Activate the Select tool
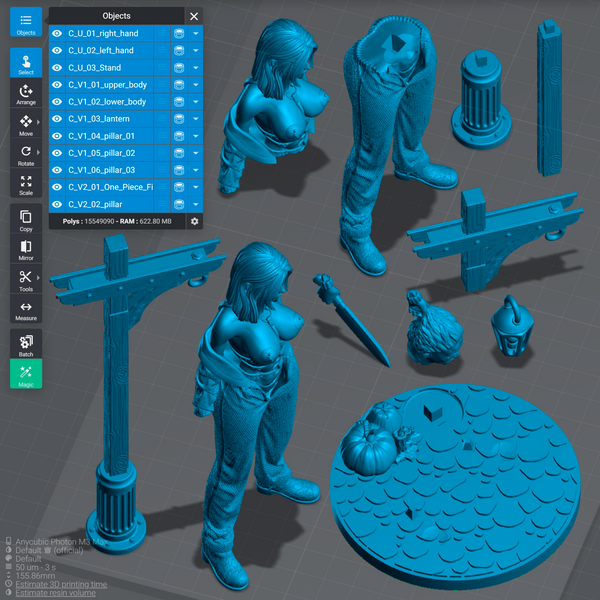This screenshot has height=600, width=600. click(x=26, y=62)
